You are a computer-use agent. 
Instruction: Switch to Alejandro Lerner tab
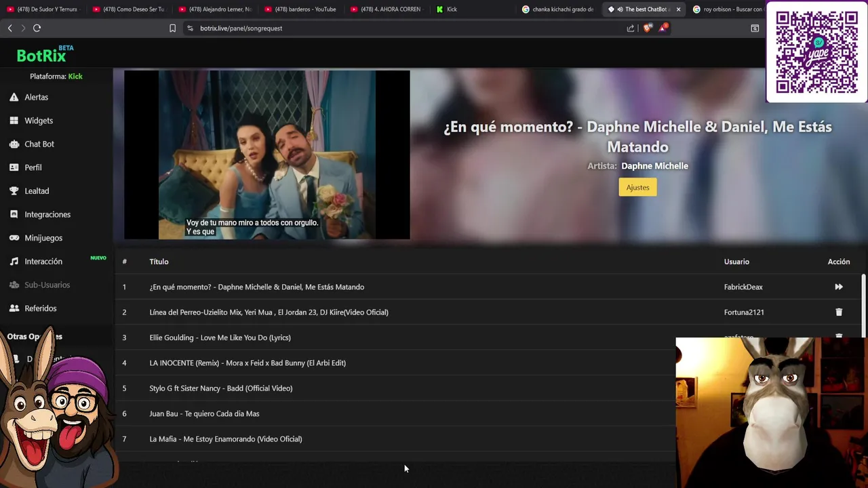pos(214,9)
